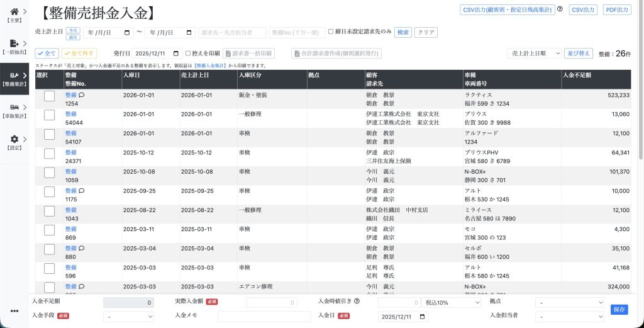Open the 主要 home icon in sidebar

pos(14,12)
